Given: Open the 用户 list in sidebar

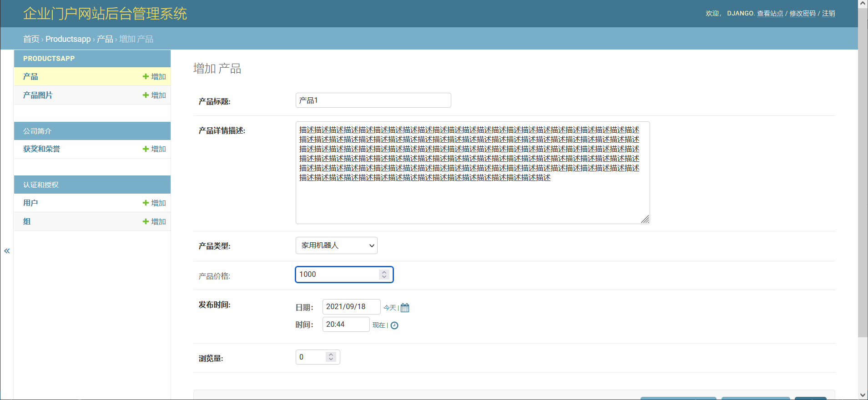Looking at the screenshot, I should (x=30, y=203).
